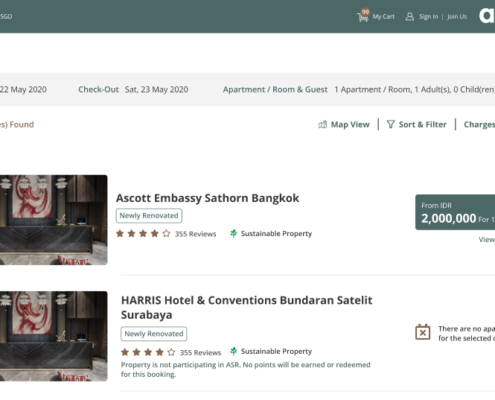Click the Ascott logo in the header
Viewport: 495px width, 400px height.
487,16
